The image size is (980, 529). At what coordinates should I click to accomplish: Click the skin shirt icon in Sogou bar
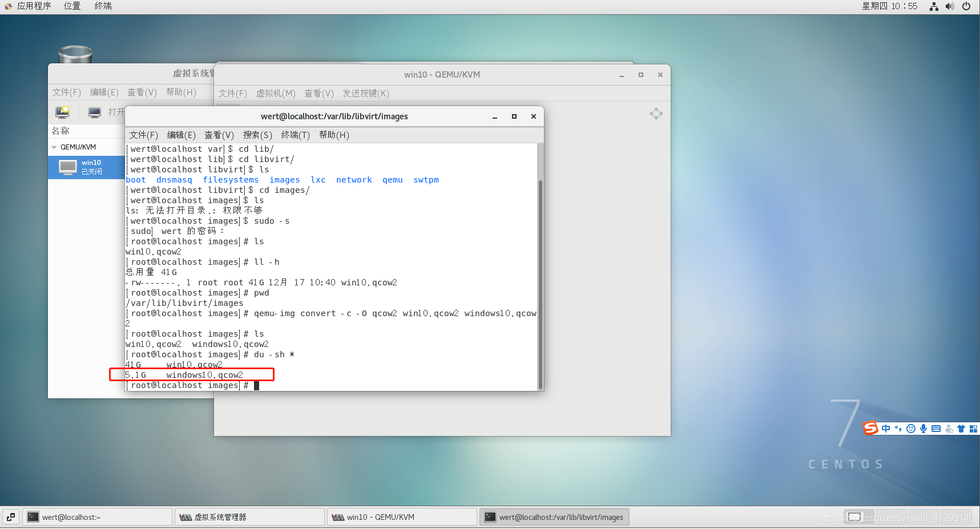point(961,429)
